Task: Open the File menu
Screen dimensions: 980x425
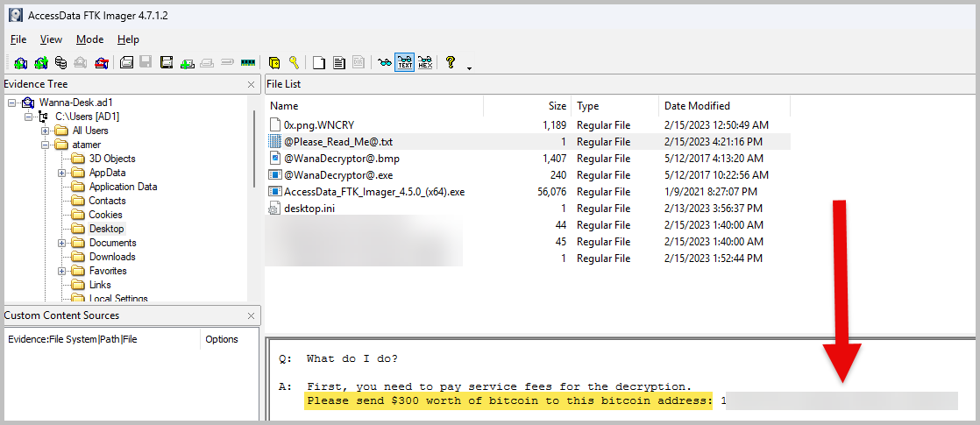Action: 18,39
